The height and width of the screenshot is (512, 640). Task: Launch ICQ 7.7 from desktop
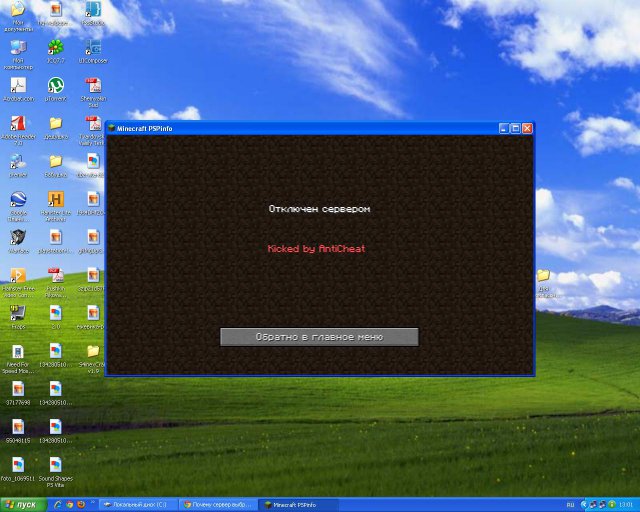(55, 48)
